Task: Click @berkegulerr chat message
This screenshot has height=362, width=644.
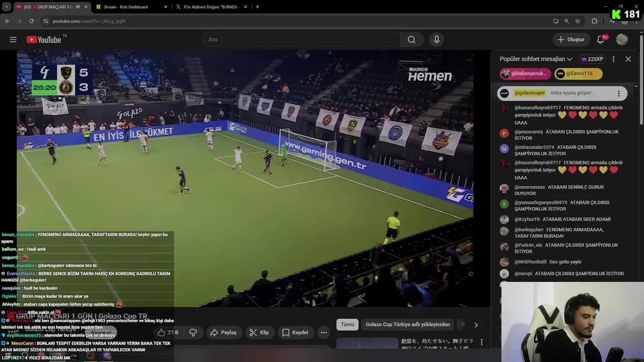Action: 562,233
